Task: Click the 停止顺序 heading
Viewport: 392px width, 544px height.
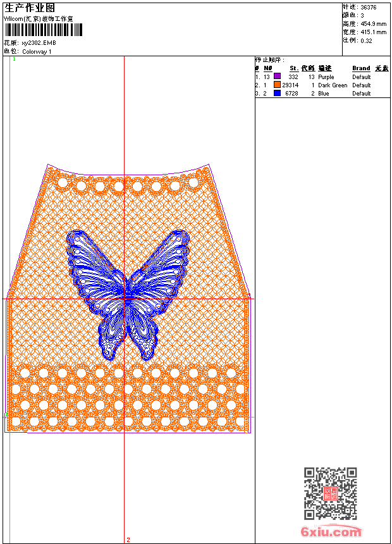Action: 269,60
